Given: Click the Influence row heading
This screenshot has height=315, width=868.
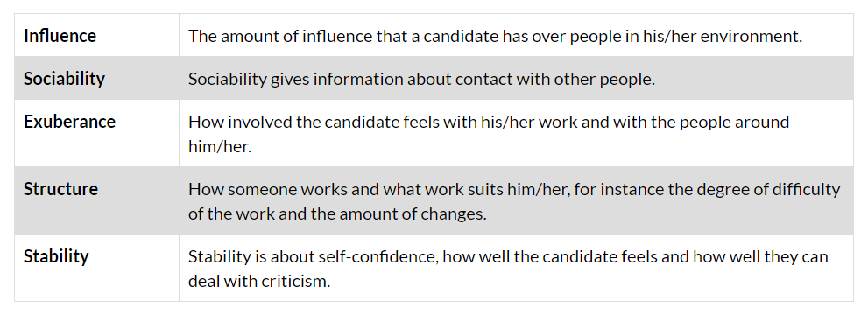Looking at the screenshot, I should [60, 36].
